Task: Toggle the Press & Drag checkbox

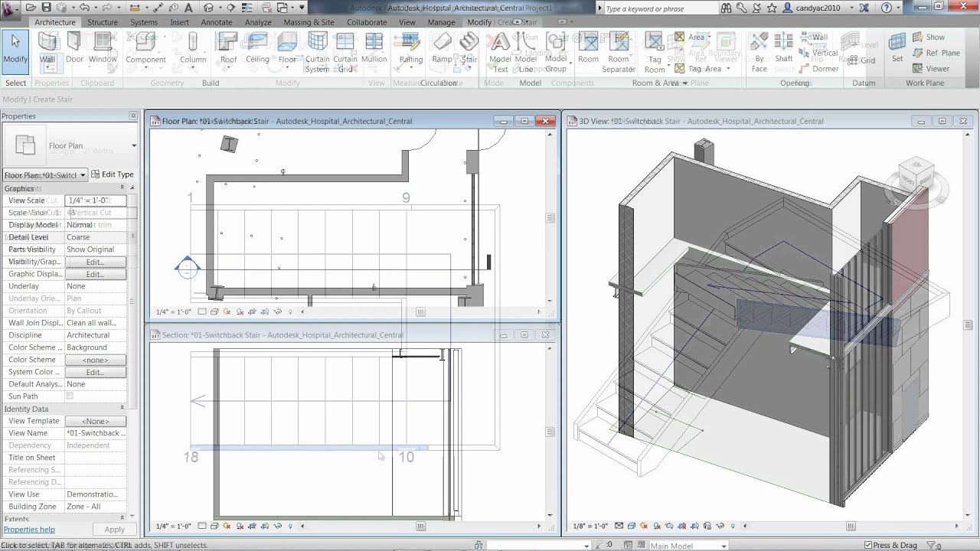Action: pyautogui.click(x=869, y=546)
